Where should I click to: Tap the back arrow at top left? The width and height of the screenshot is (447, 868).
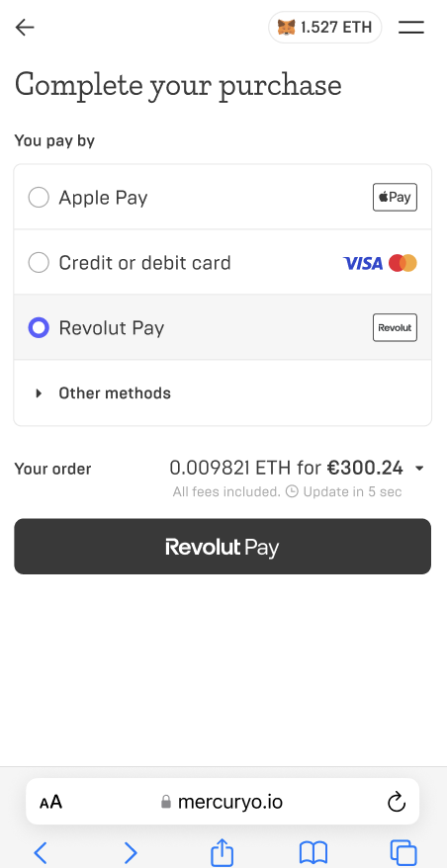[25, 27]
